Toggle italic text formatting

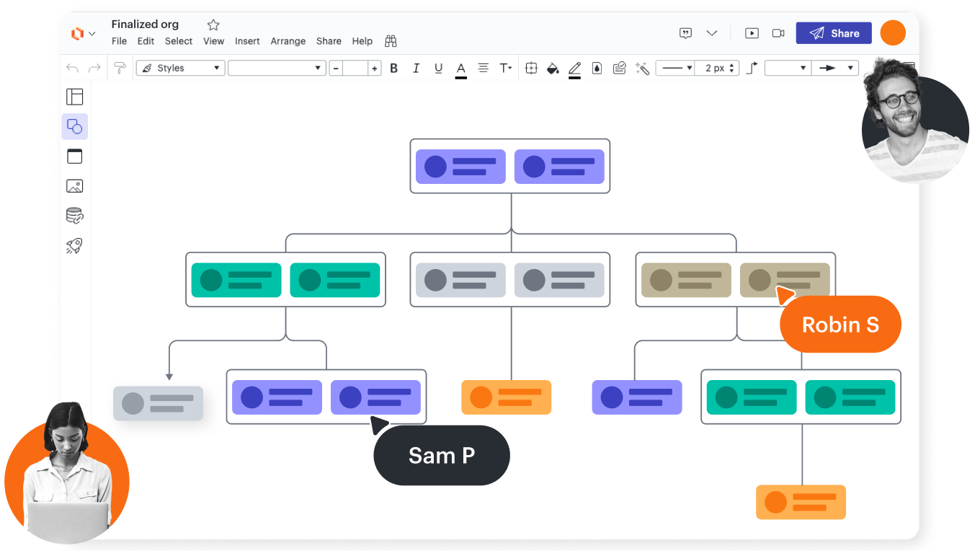click(x=416, y=69)
